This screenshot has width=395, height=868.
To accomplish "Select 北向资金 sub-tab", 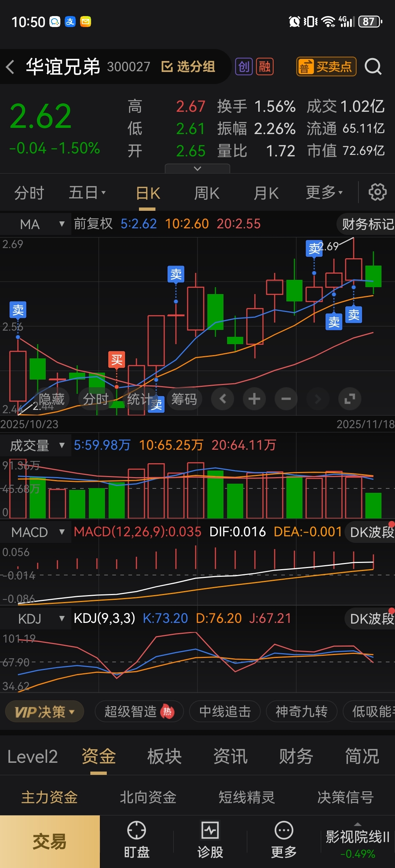I will click(148, 797).
